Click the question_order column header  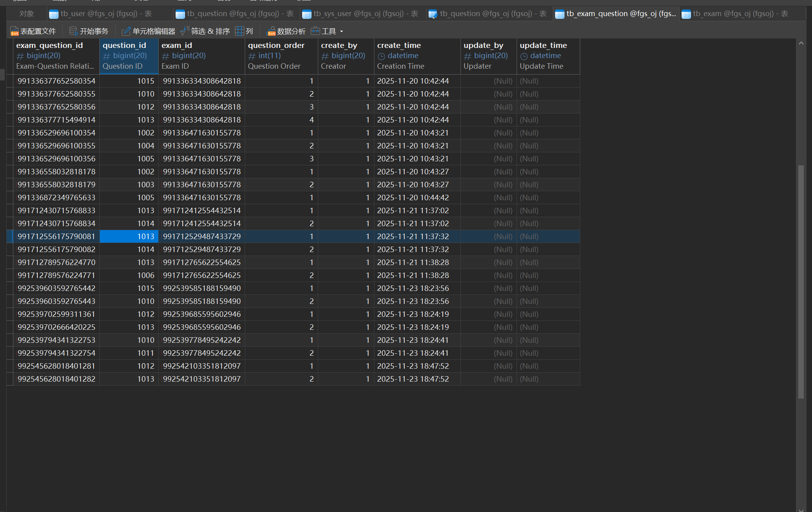pyautogui.click(x=276, y=46)
